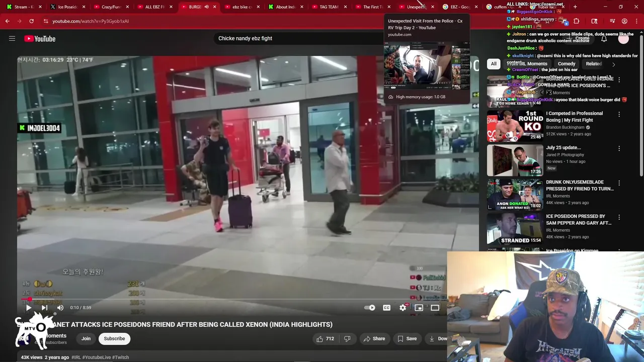Switch to miniplayer mode
The width and height of the screenshot is (644, 362).
click(x=419, y=308)
